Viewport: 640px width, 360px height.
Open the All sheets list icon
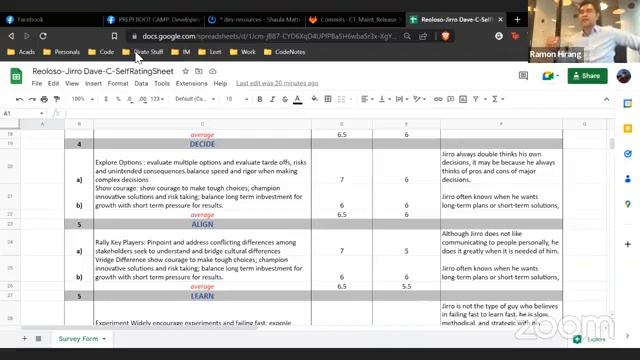point(38,338)
